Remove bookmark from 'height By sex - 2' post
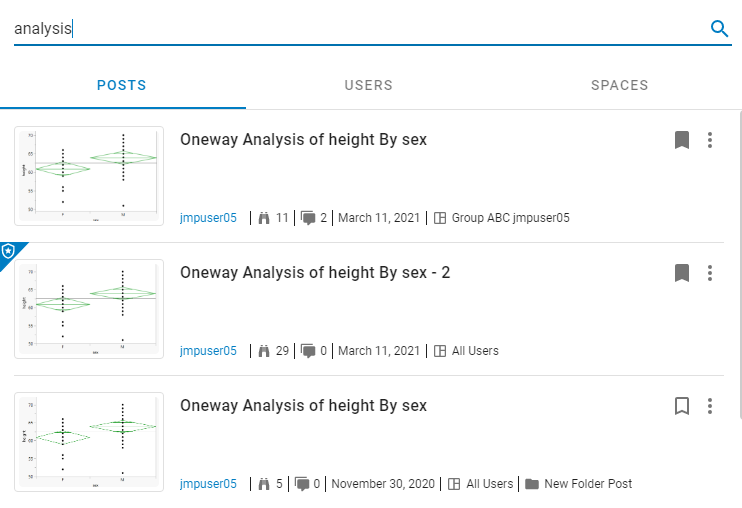Screen dimensions: 742x508 682,273
